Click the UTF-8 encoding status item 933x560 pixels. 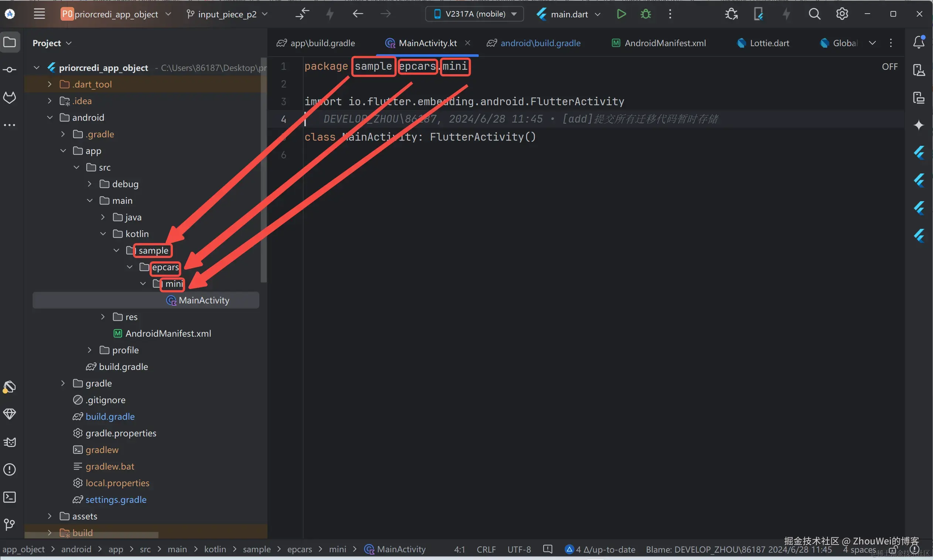tap(519, 550)
